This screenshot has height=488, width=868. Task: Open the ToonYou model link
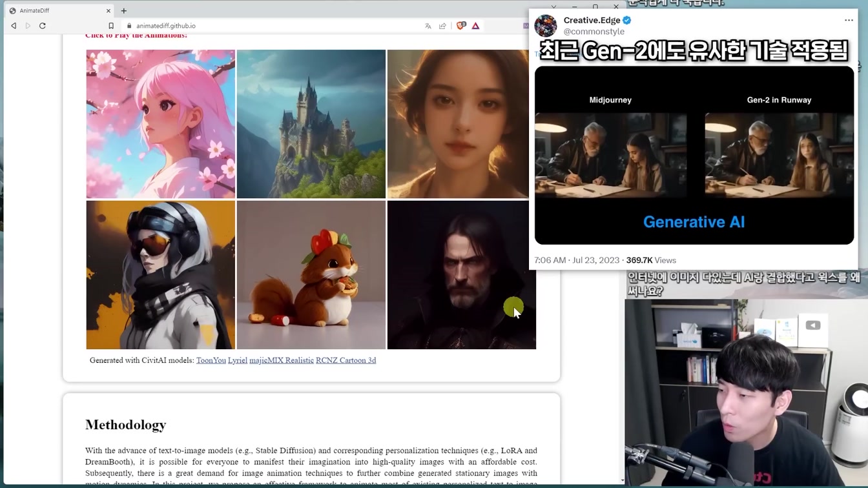[211, 360]
